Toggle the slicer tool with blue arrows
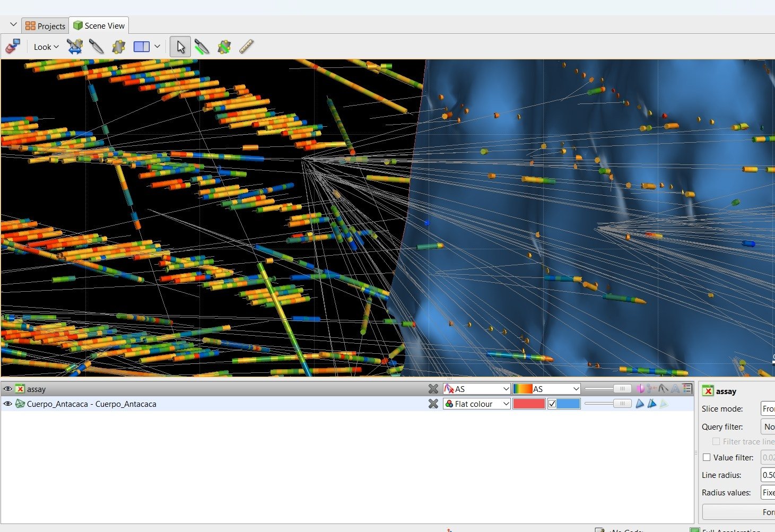Screen dimensions: 775x532 (x=75, y=47)
